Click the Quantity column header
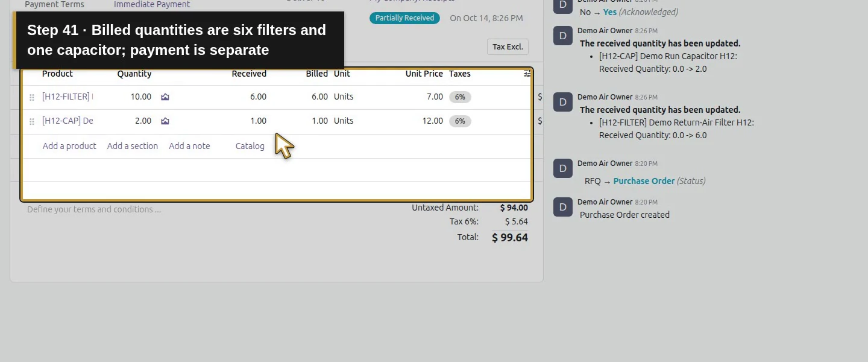868x362 pixels. pyautogui.click(x=134, y=74)
